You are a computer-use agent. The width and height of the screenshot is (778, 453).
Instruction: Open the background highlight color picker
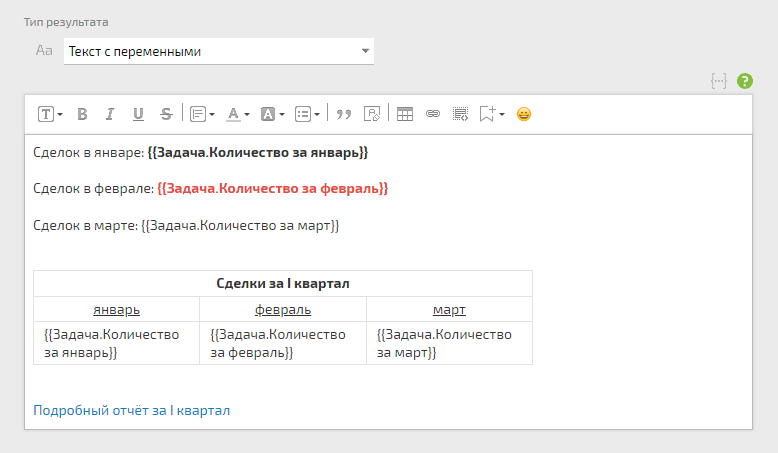[268, 114]
